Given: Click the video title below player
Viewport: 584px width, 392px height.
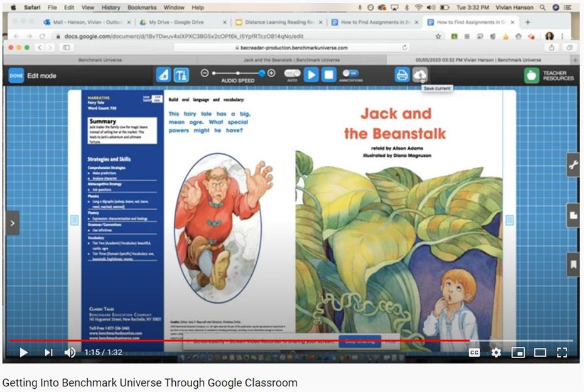Looking at the screenshot, I should (x=150, y=383).
